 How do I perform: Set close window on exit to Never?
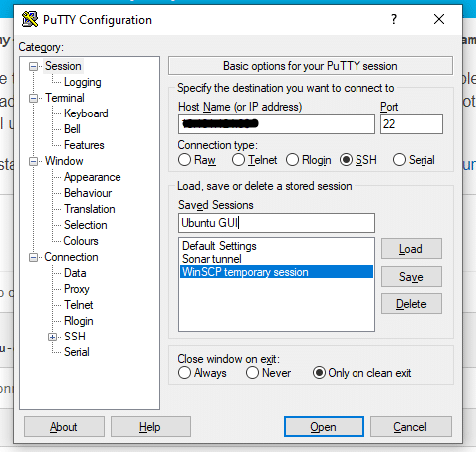click(x=268, y=373)
